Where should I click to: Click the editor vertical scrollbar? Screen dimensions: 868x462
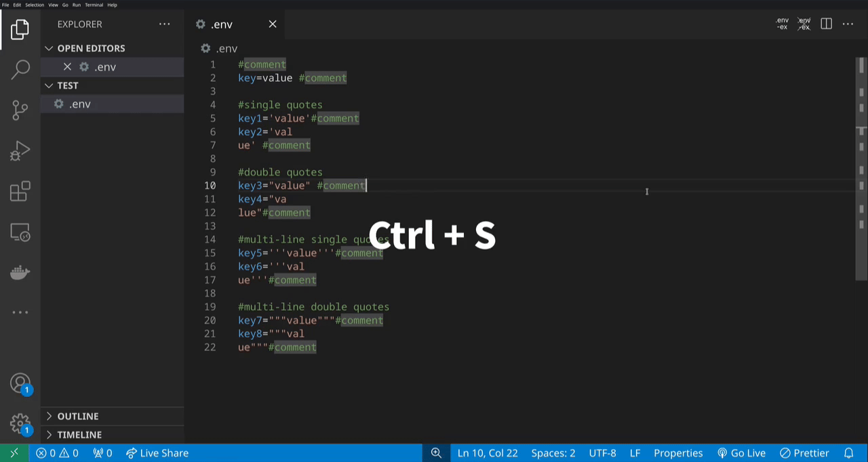(x=861, y=169)
